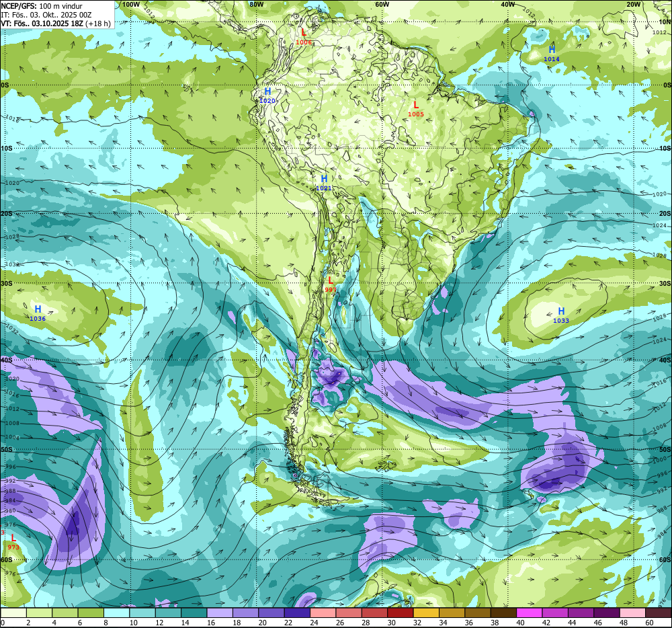Pick the legend swatch between 26 and 28

(349, 613)
